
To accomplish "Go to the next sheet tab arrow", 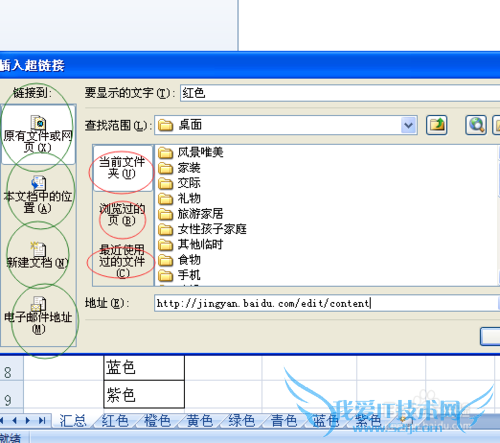I will click(x=28, y=421).
